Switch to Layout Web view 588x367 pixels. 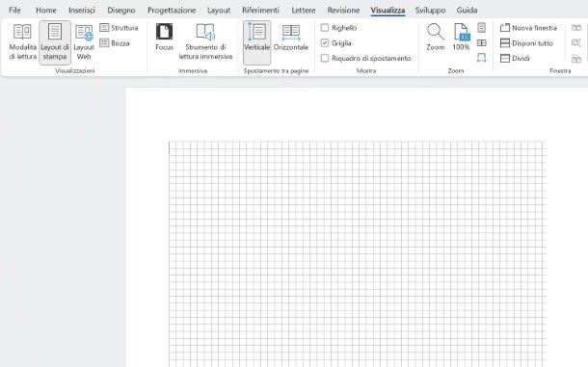click(84, 41)
